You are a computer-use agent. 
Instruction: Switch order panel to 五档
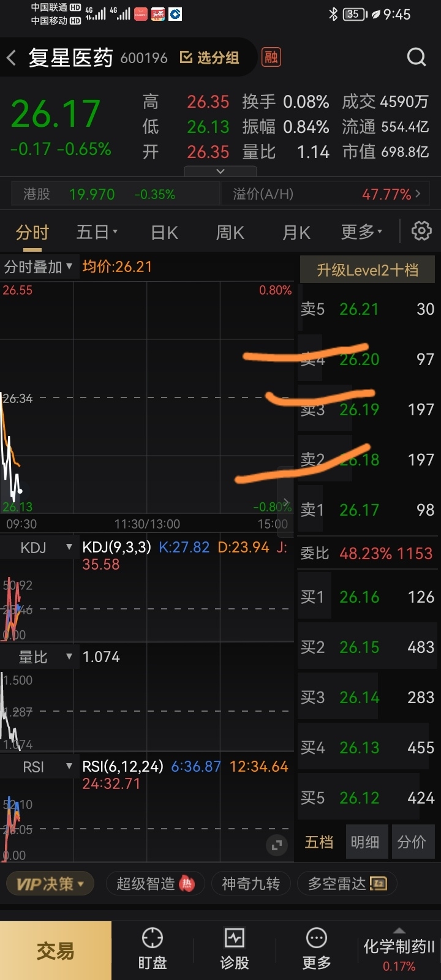click(x=319, y=842)
